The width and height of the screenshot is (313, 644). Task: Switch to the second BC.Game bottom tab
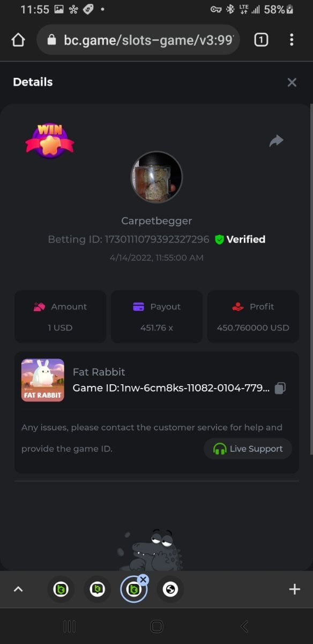tap(97, 589)
